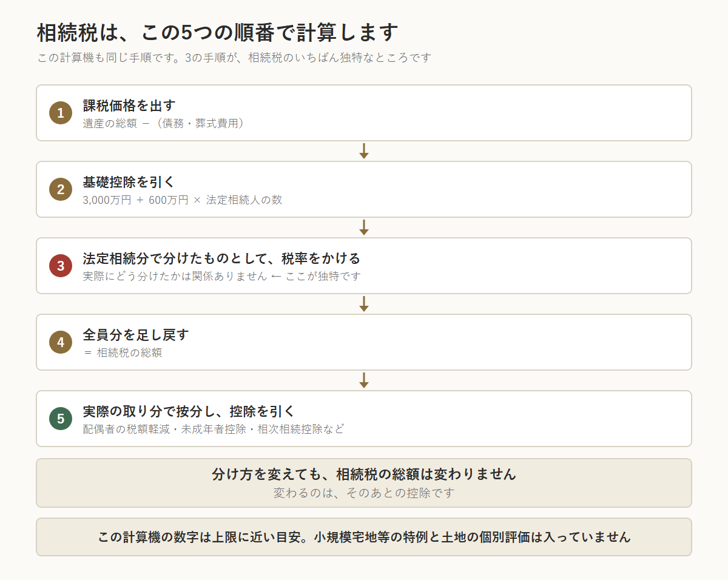Screen dimensions: 728x580
Task: Click the bold line 分け方を変えても、相続税の総額は変わりません
Action: [x=364, y=474]
